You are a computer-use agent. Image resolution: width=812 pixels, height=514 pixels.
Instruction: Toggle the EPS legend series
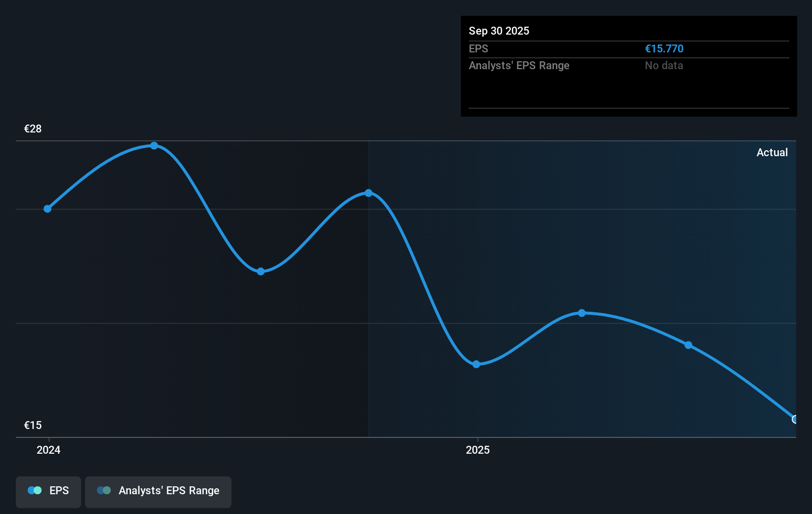click(x=48, y=492)
